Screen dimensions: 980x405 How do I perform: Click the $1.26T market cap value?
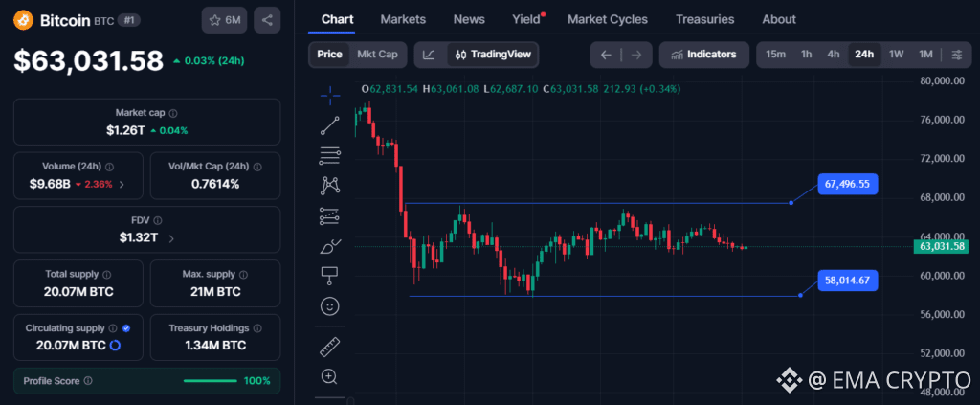(125, 130)
